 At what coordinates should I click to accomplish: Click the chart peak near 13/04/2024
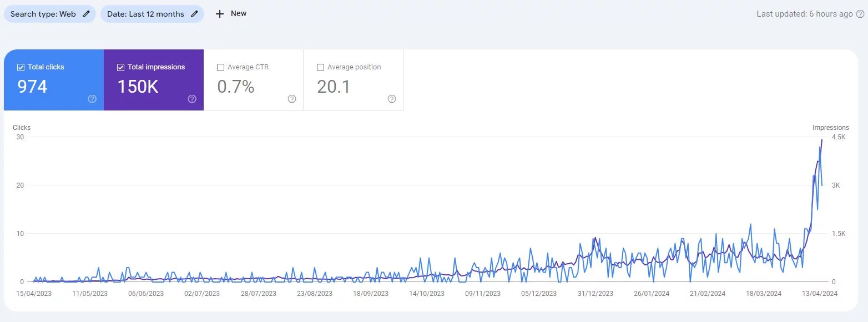coord(822,140)
